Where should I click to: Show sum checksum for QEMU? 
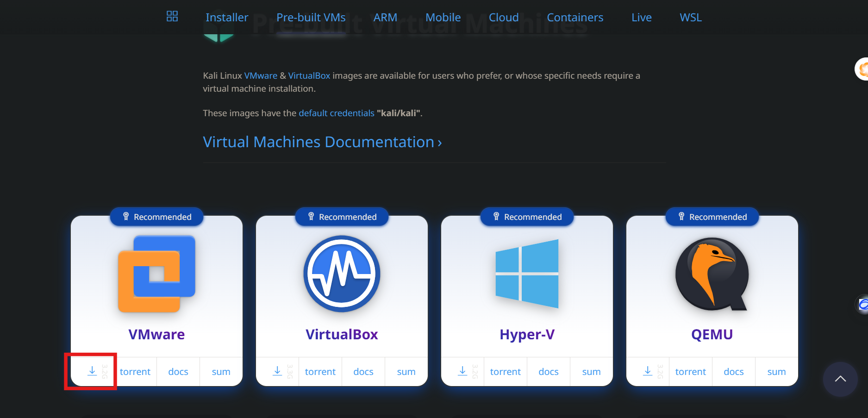click(x=777, y=372)
